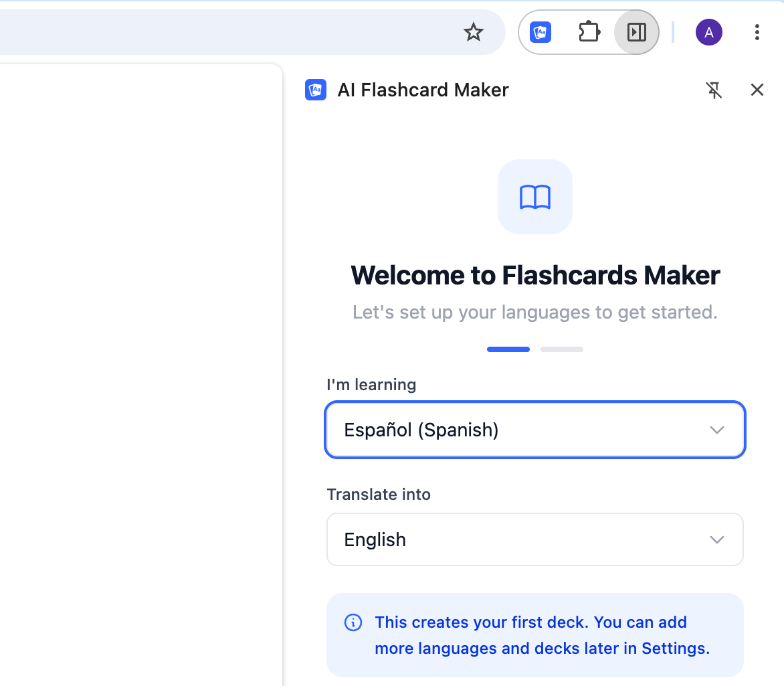Close the AI Flashcard Maker side panel
The image size is (784, 686).
coord(757,90)
